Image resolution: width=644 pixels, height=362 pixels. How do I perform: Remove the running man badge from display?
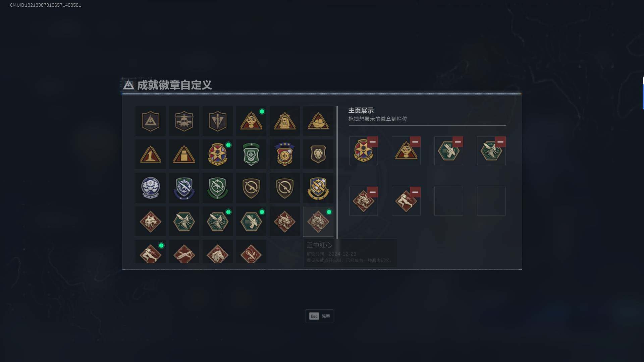click(415, 192)
